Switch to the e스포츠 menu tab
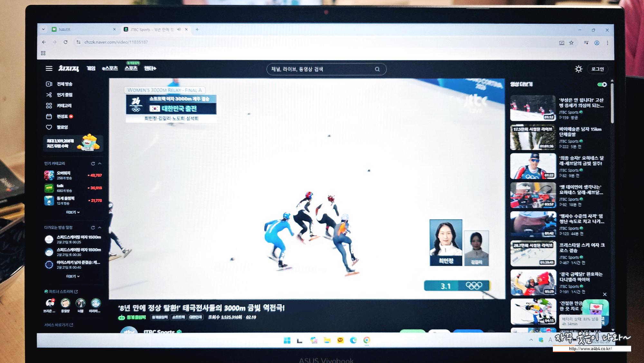Viewport: 644px width, 363px height. click(x=110, y=68)
